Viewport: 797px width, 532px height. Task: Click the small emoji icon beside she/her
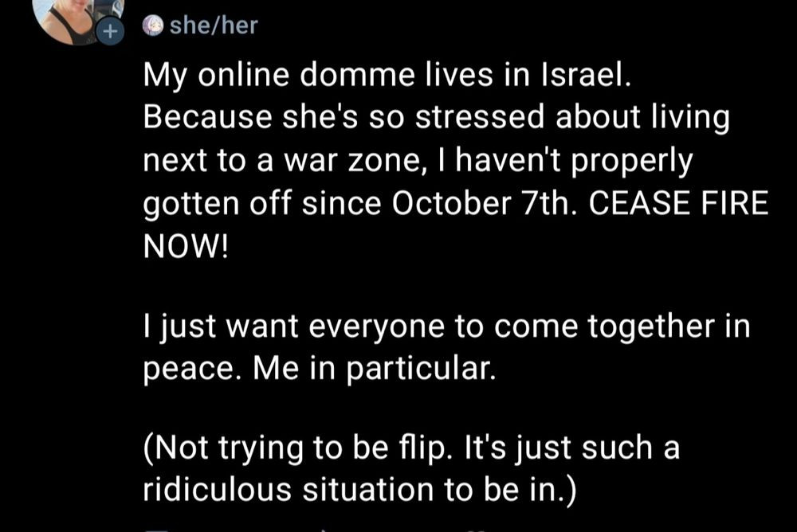pyautogui.click(x=151, y=26)
